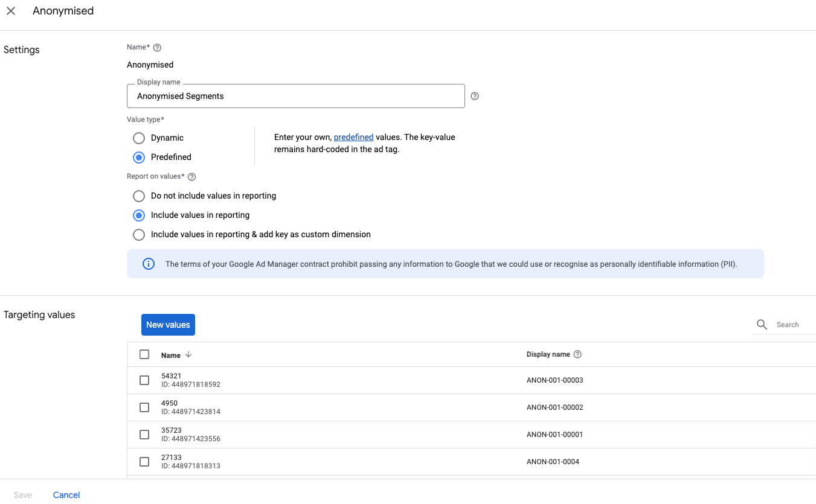Toggle the Name column sort arrow
This screenshot has width=816, height=504.
(188, 355)
